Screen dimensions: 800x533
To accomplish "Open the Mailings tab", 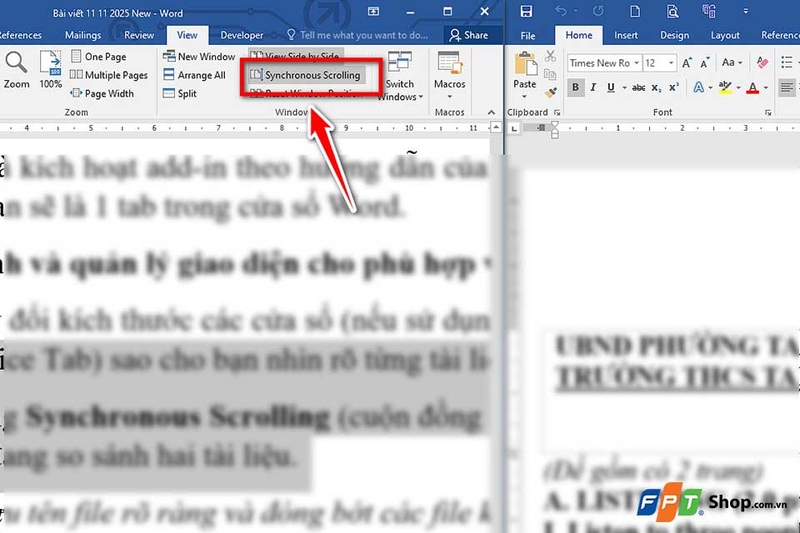I will pyautogui.click(x=83, y=35).
